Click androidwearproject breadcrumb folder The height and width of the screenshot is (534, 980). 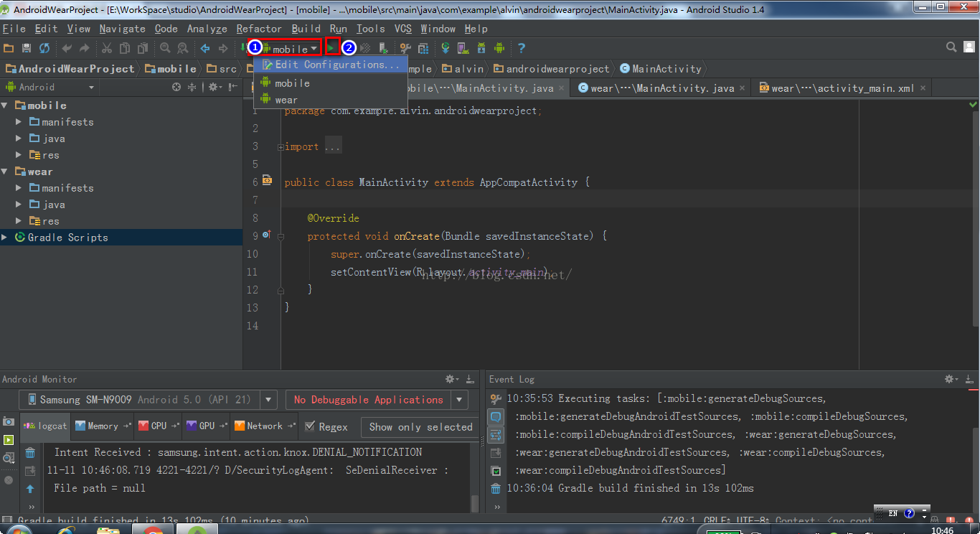point(550,69)
